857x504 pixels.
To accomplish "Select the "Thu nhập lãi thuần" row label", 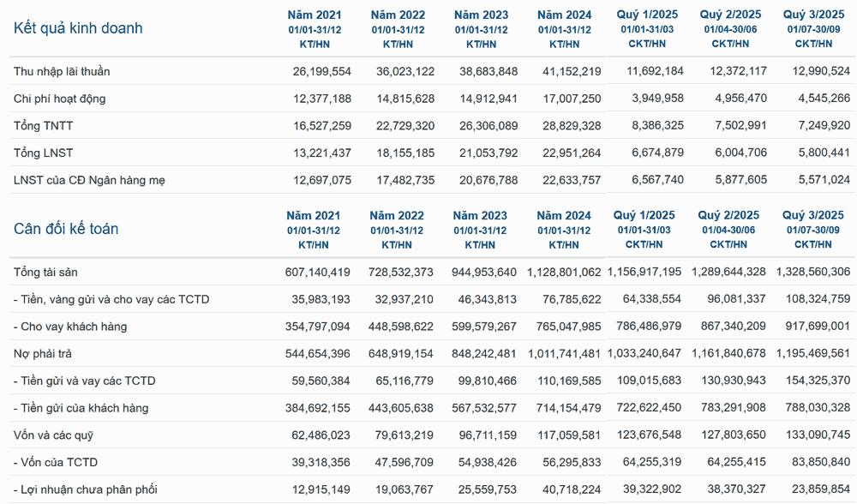I will (62, 71).
